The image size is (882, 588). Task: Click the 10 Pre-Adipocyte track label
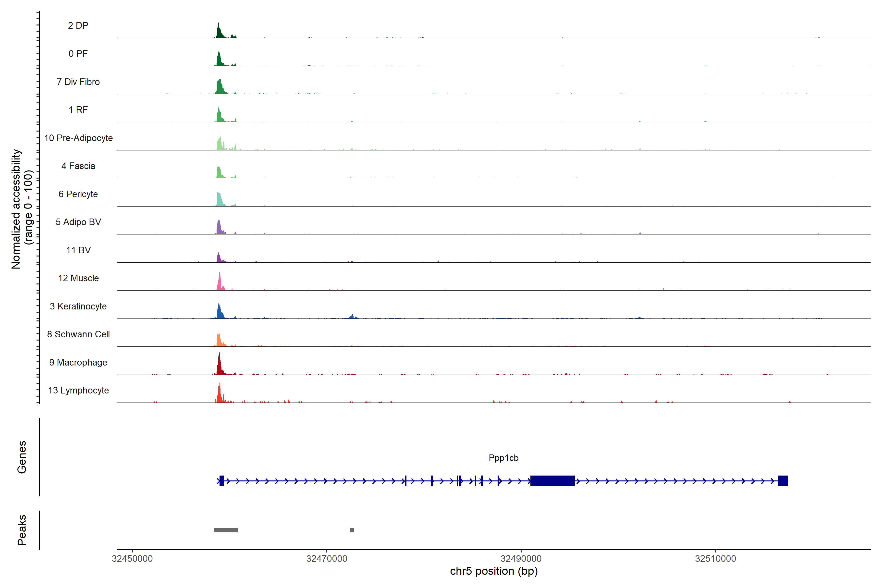pyautogui.click(x=78, y=138)
